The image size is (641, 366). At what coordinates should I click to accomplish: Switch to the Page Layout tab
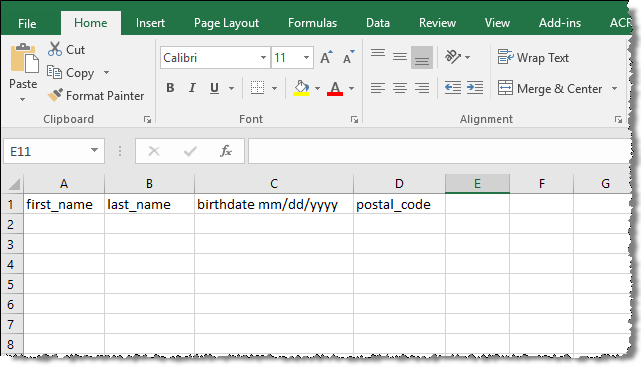pos(226,23)
